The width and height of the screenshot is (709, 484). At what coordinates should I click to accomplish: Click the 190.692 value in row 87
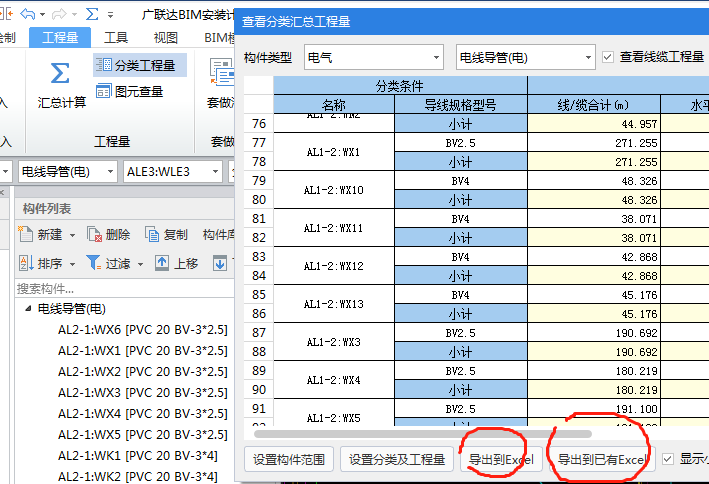tap(636, 333)
